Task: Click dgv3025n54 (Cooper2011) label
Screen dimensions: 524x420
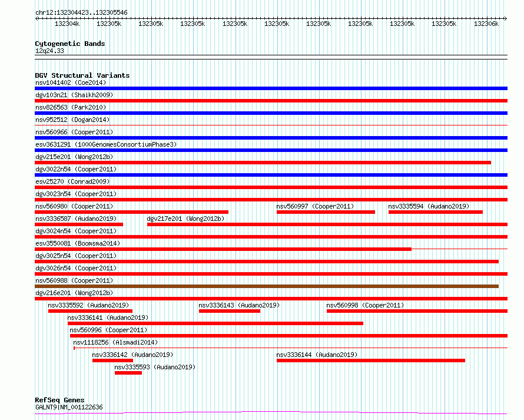Action: (x=76, y=256)
